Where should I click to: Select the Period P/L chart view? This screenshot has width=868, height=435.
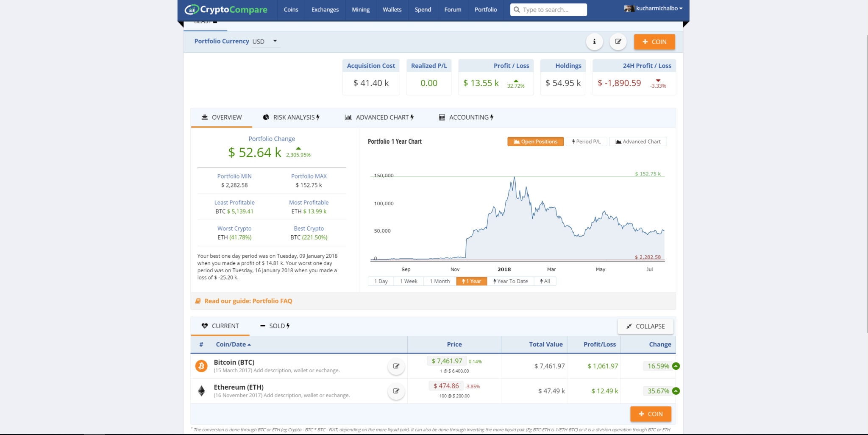587,142
